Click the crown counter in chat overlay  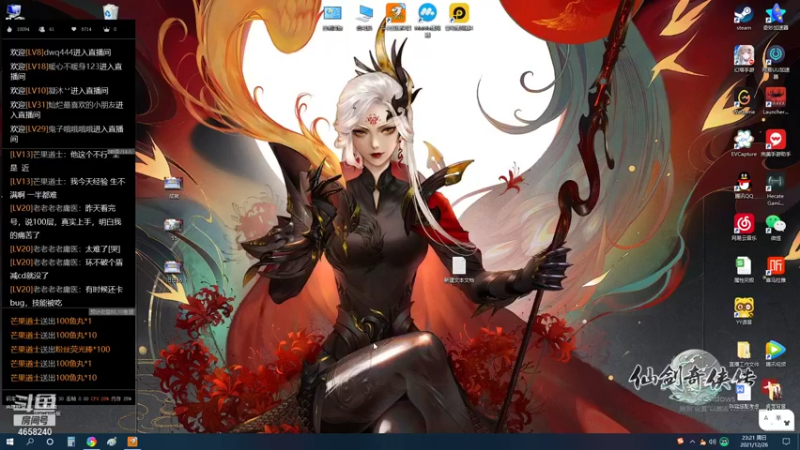point(110,29)
